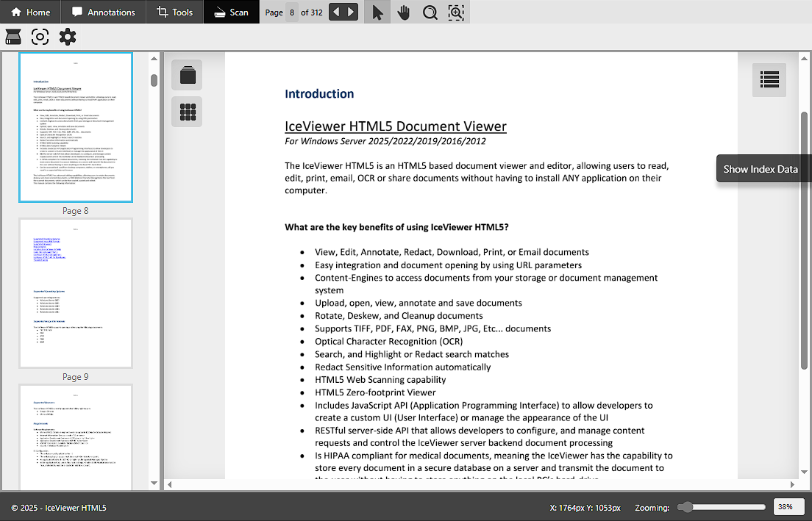Switch to thumbnail grid view
Screen dimensions: 812x521
pyautogui.click(x=188, y=112)
